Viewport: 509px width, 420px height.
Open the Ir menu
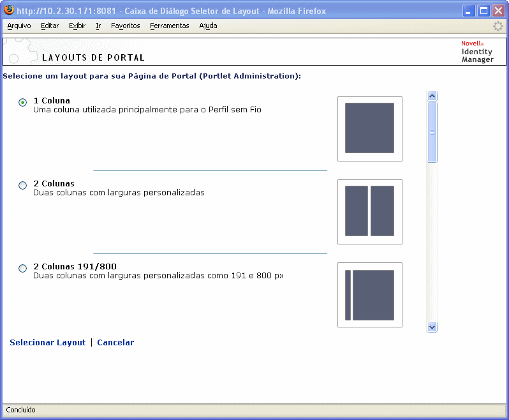click(x=98, y=26)
